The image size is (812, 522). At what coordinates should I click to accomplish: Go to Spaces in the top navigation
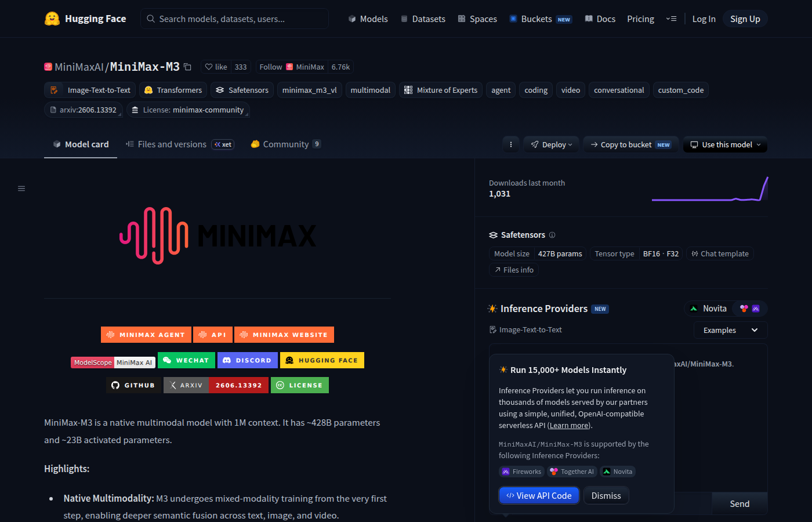477,19
